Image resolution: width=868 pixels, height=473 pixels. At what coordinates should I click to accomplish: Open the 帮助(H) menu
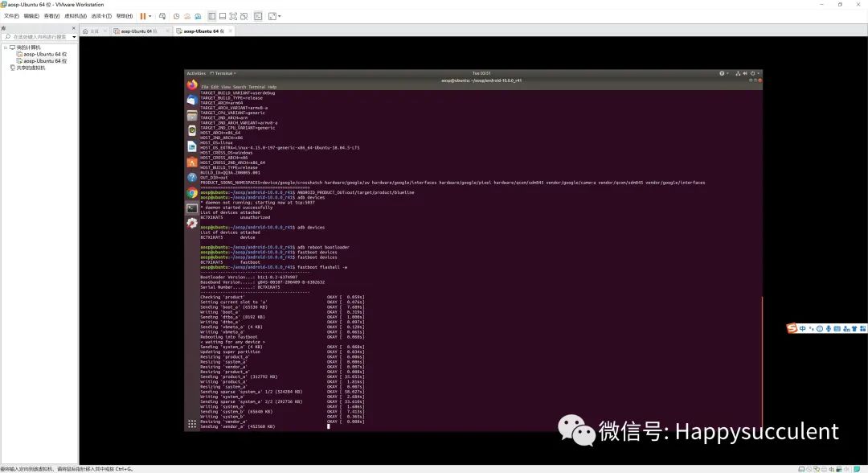(125, 16)
